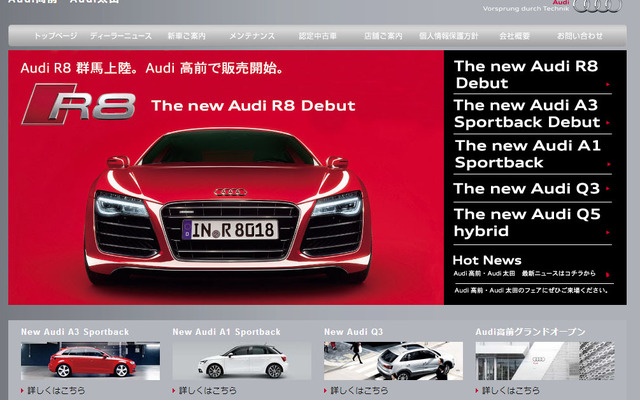Go to the 会社概要 menu item
The image size is (640, 400).
pyautogui.click(x=514, y=36)
